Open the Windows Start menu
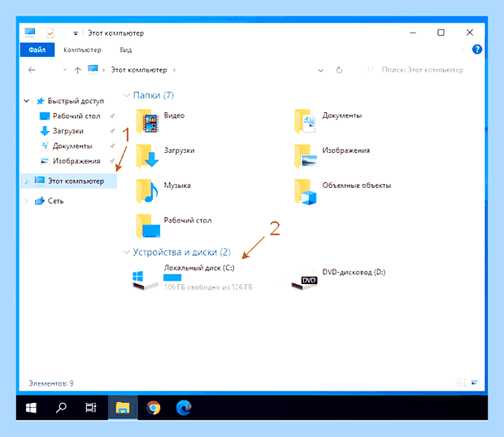Screen dimensions: 504x437 (x=31, y=408)
